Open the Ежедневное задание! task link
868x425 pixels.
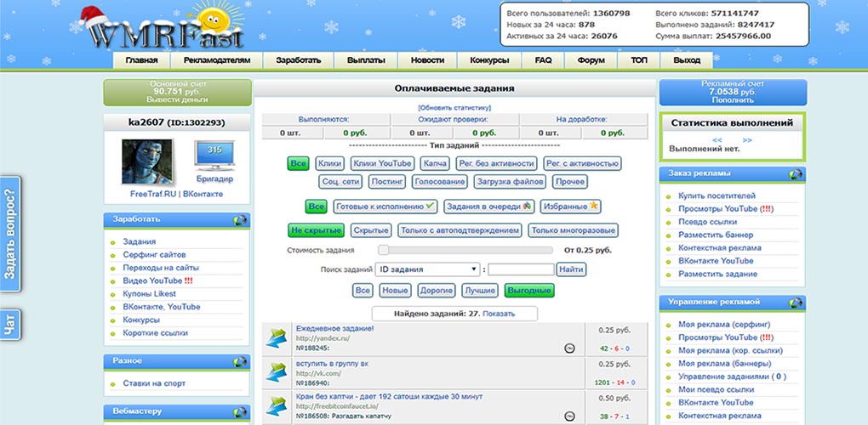coord(335,329)
